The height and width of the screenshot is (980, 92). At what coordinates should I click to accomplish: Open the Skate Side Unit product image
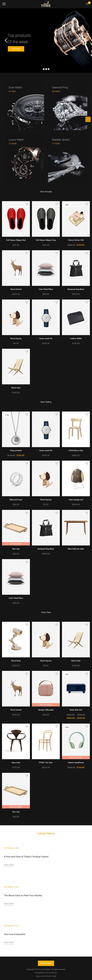click(x=76, y=689)
